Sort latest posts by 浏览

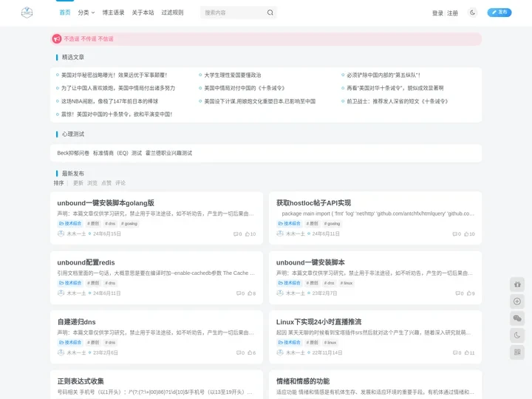tap(92, 183)
